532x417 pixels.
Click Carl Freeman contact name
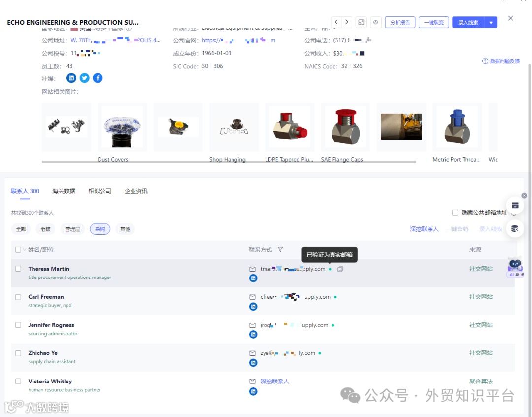click(46, 297)
